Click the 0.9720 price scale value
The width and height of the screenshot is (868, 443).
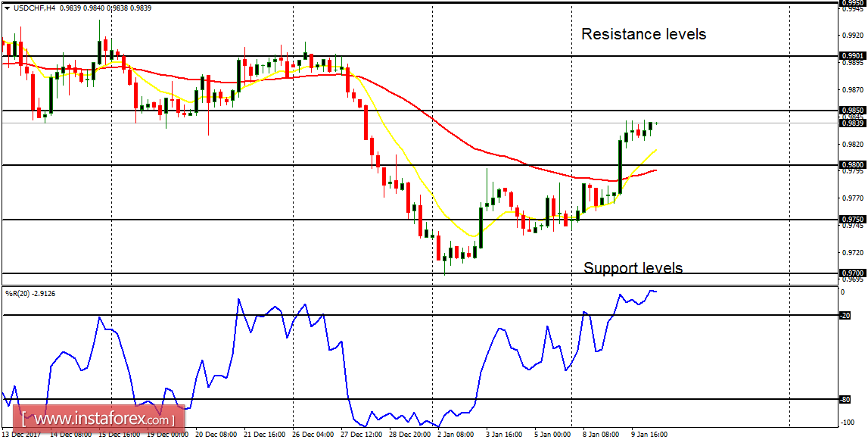click(x=853, y=252)
